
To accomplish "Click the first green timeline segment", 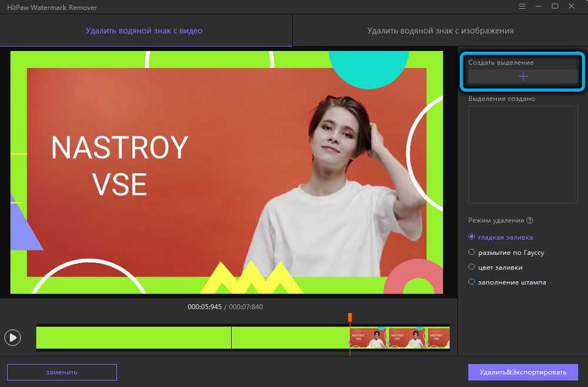I will tap(133, 338).
